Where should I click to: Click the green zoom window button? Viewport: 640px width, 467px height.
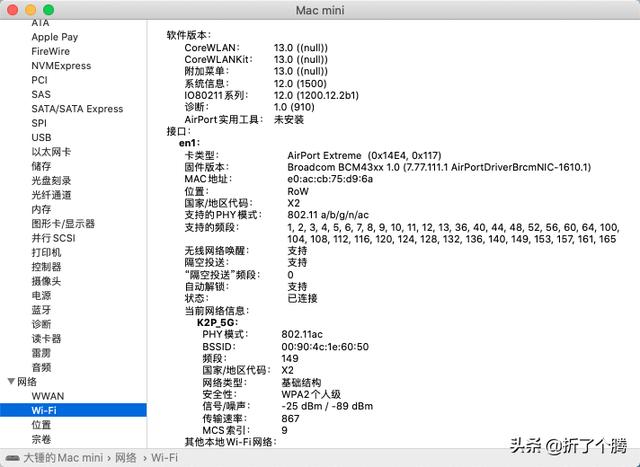click(x=49, y=10)
